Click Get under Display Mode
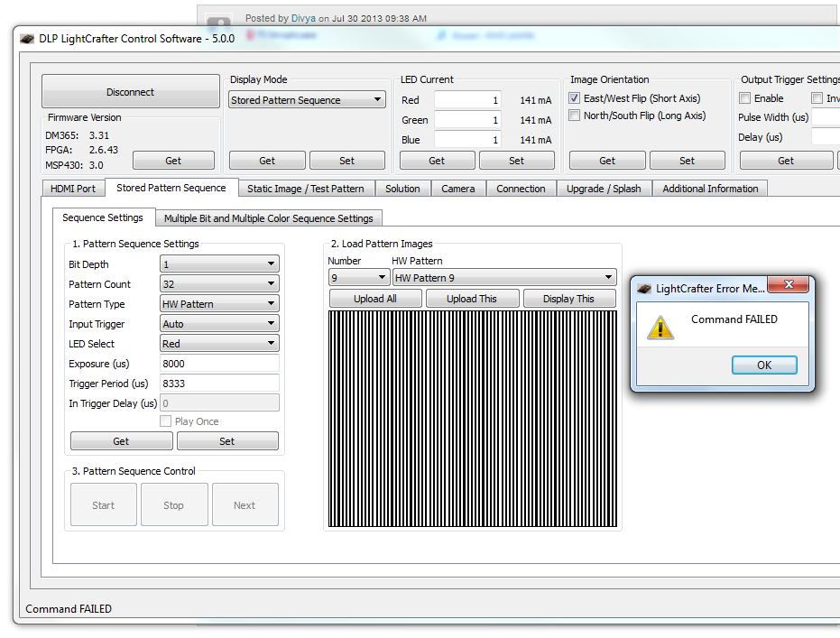This screenshot has width=840, height=638. point(267,160)
